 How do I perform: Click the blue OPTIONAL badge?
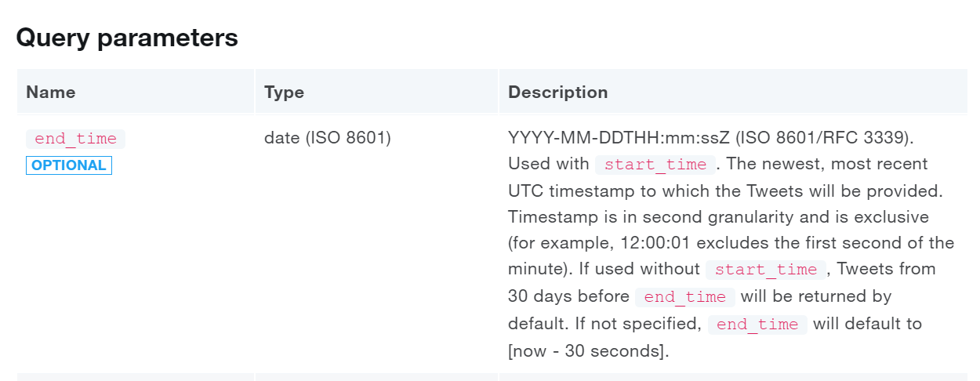coord(69,165)
